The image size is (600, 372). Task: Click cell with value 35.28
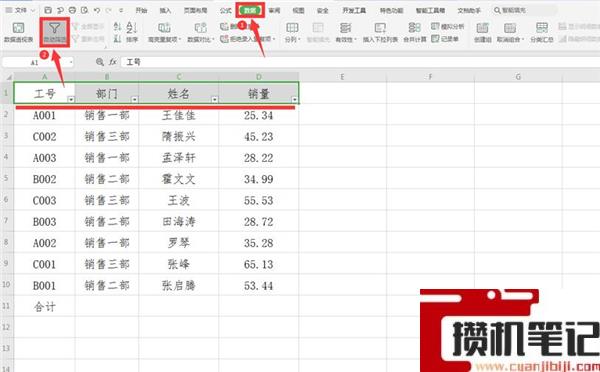pyautogui.click(x=259, y=243)
